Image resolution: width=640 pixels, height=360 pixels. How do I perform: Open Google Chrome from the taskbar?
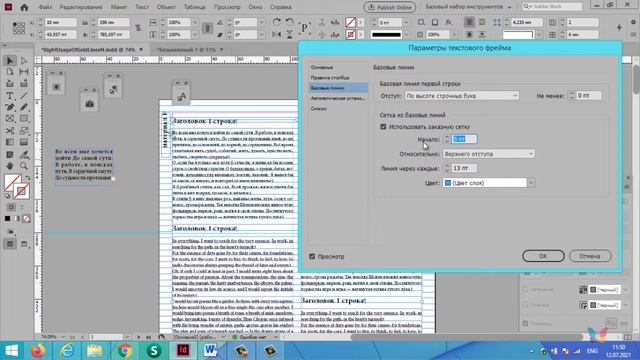125,351
